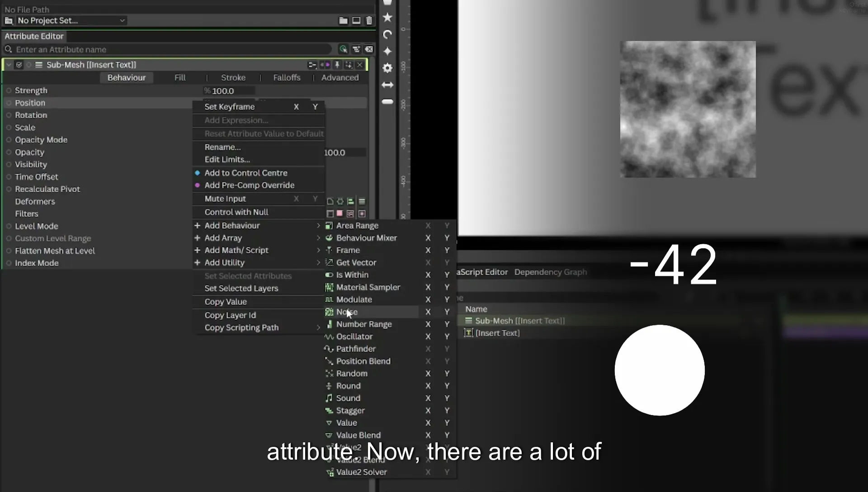Collapse the Sub-Mesh section with its chevron

9,65
